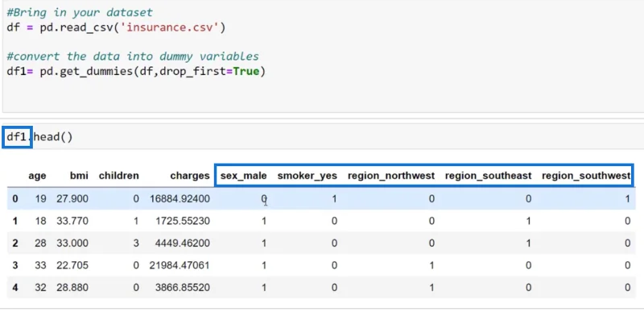Click region_northwest value 1 in row 3
Image resolution: width=644 pixels, height=312 pixels.
[x=431, y=265]
